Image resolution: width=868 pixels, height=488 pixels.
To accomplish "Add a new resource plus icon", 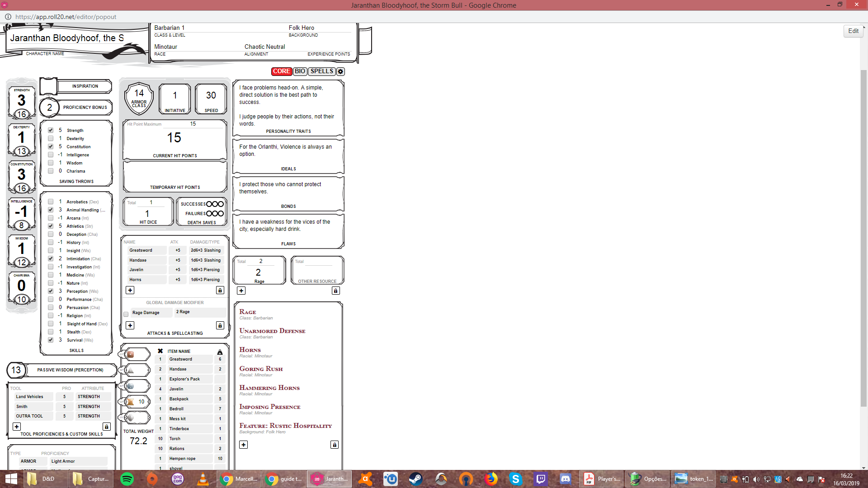I will (241, 291).
